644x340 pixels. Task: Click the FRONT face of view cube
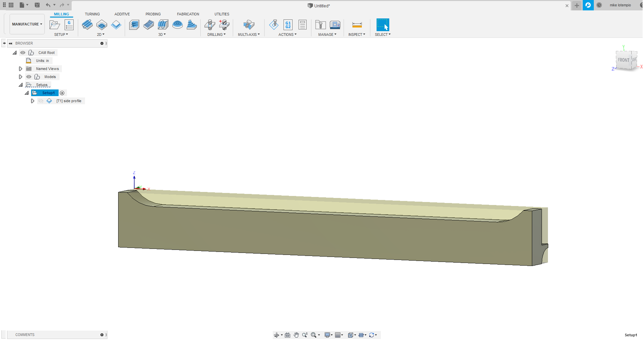click(623, 60)
